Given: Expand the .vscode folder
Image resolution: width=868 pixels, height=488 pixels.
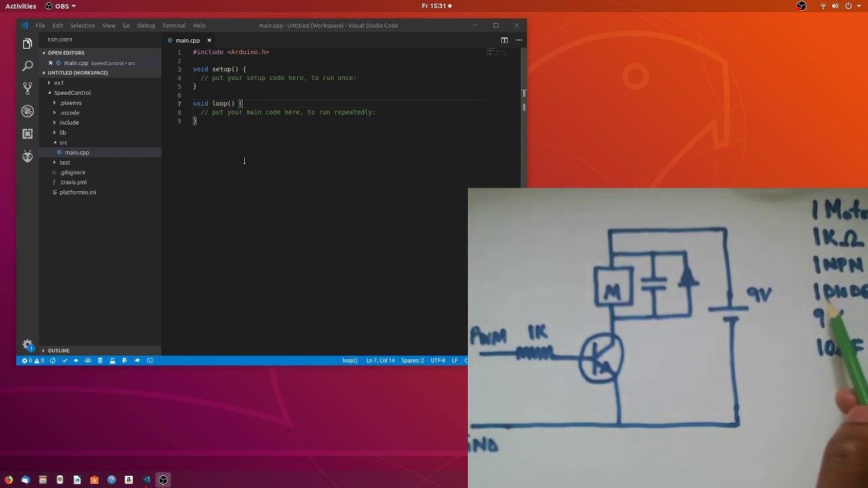Looking at the screenshot, I should pos(69,113).
